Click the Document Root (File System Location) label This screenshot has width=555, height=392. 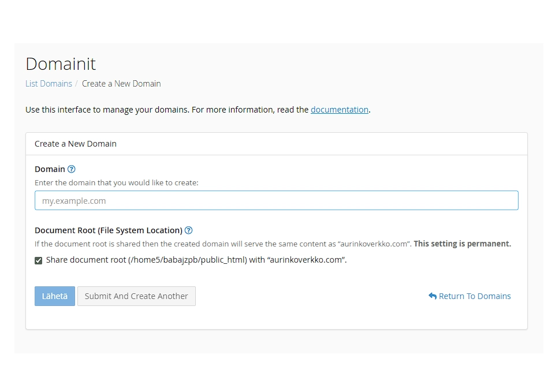[108, 230]
